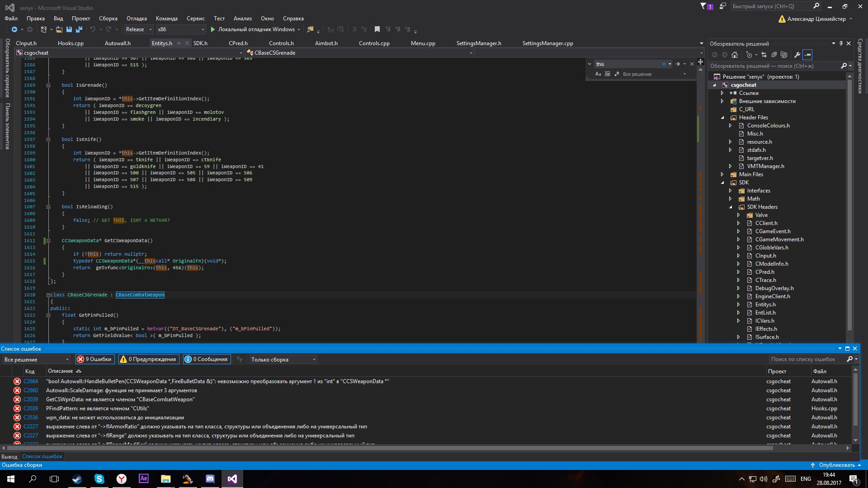Expand the Main Files folder
The image size is (868, 488).
(x=722, y=174)
